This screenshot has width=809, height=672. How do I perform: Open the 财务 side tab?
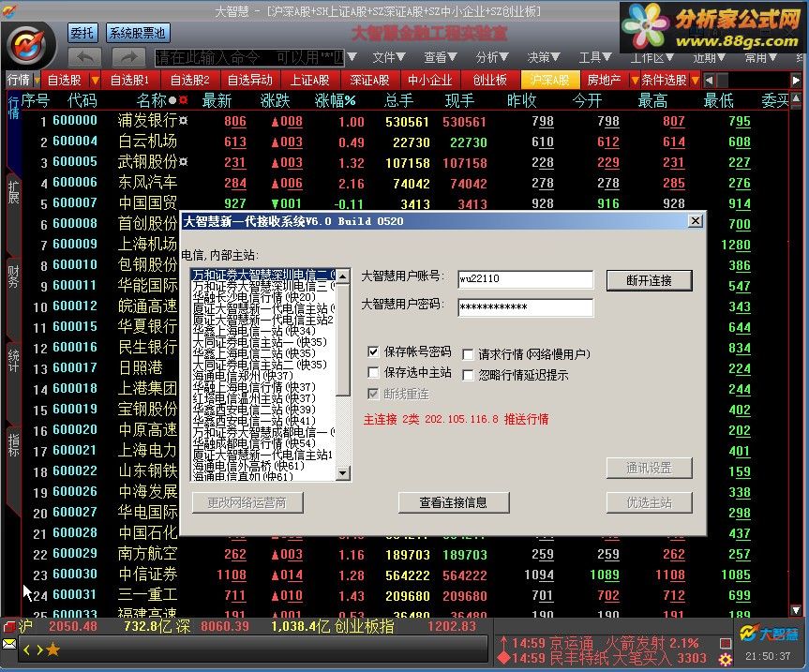pyautogui.click(x=13, y=276)
